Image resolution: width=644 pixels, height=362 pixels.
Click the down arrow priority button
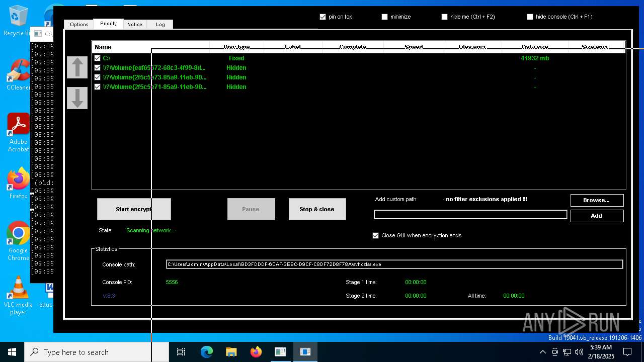tap(77, 98)
